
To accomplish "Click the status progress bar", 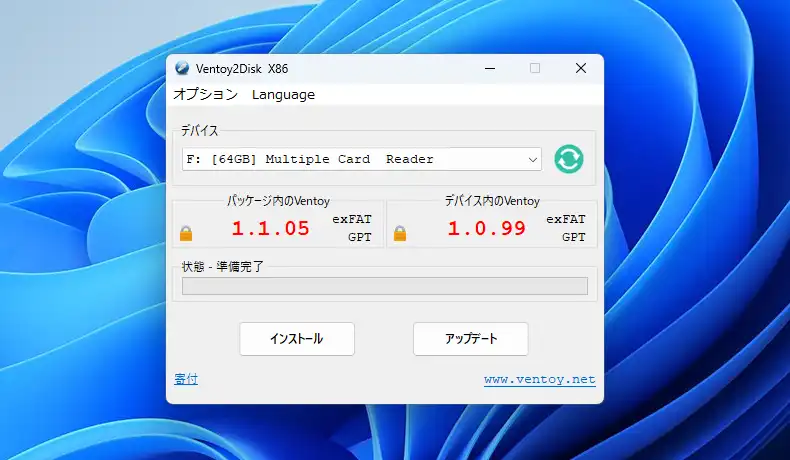I will (x=384, y=286).
